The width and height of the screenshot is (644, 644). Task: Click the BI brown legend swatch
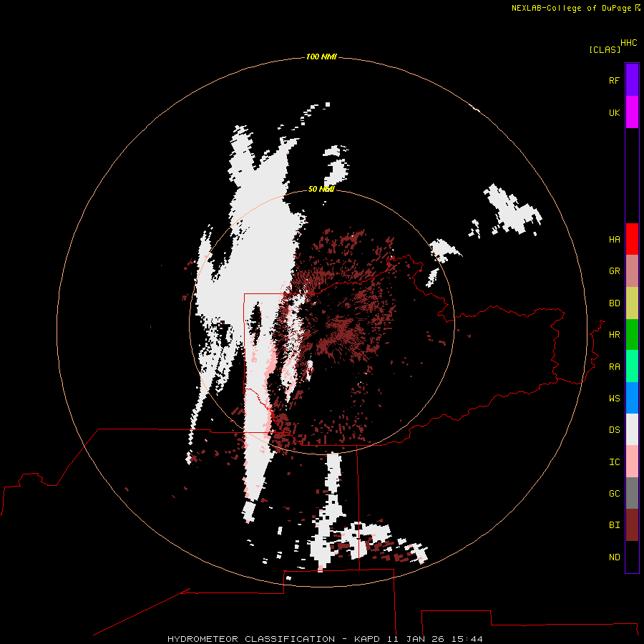click(x=632, y=525)
